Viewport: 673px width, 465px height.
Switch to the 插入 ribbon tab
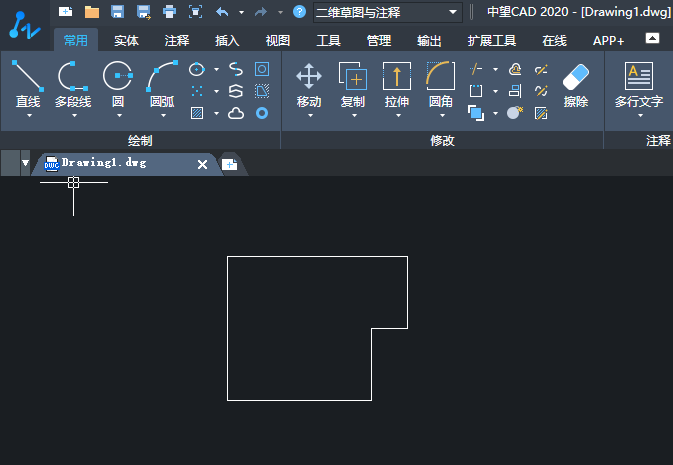[227, 40]
